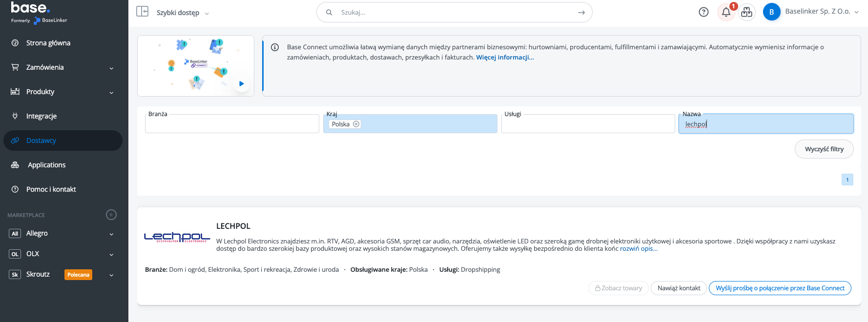Open the applications blocks icon in header
Image resolution: width=868 pixels, height=322 pixels.
pos(747,12)
